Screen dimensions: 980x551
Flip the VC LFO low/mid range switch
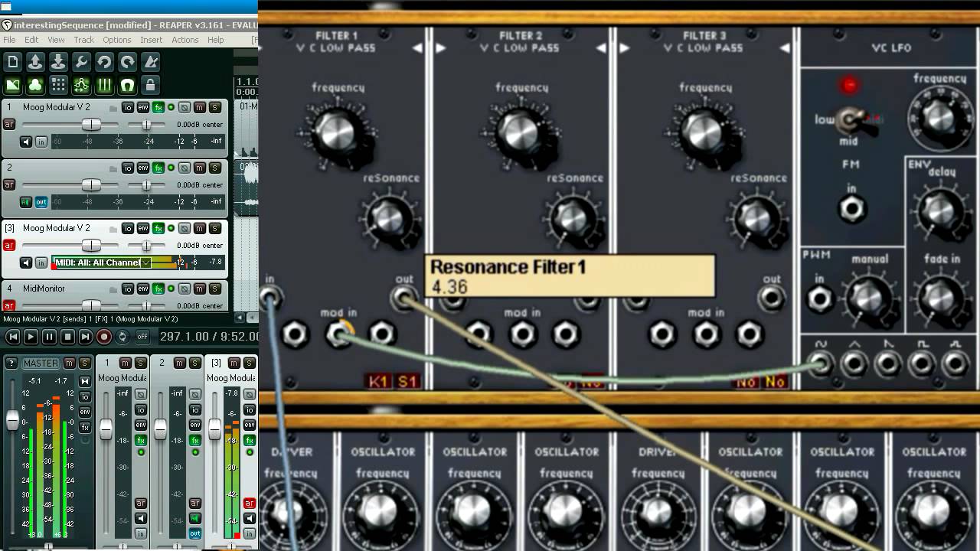[x=850, y=119]
